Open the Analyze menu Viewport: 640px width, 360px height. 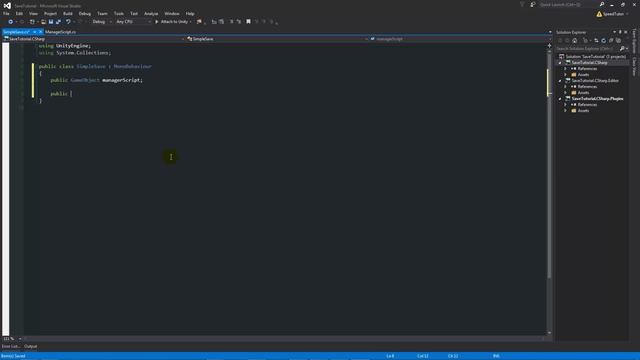(151, 13)
